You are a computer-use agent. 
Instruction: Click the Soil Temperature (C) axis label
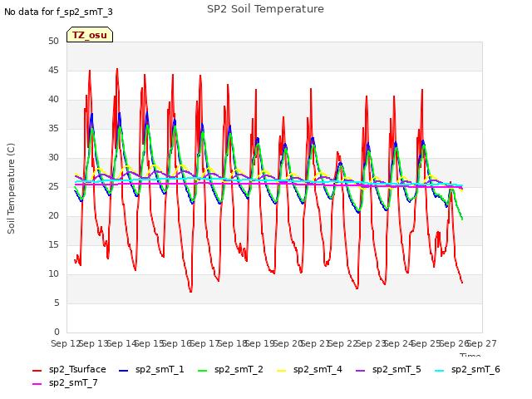click(11, 189)
